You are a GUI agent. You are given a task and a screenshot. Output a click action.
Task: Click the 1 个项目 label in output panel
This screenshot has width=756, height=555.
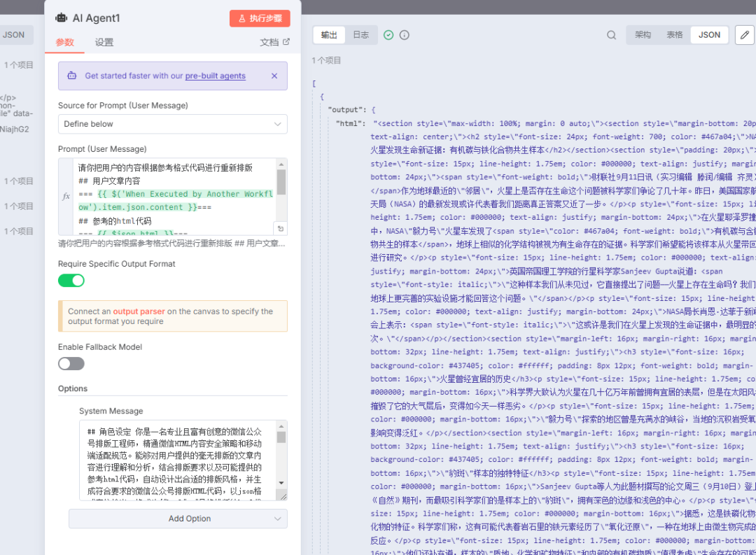326,60
